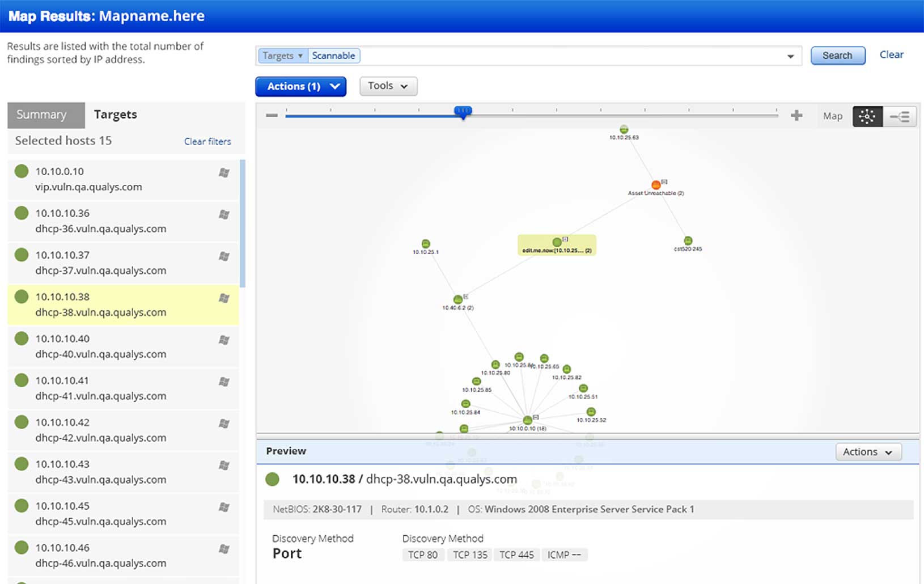The height and width of the screenshot is (584, 924).
Task: Open the Tools dropdown menu
Action: (x=388, y=86)
